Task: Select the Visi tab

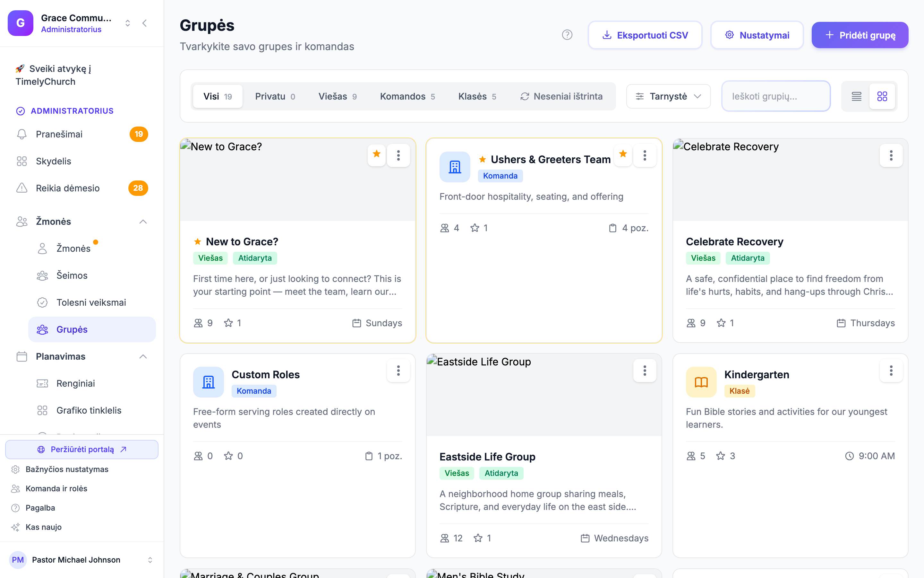Action: click(x=218, y=96)
